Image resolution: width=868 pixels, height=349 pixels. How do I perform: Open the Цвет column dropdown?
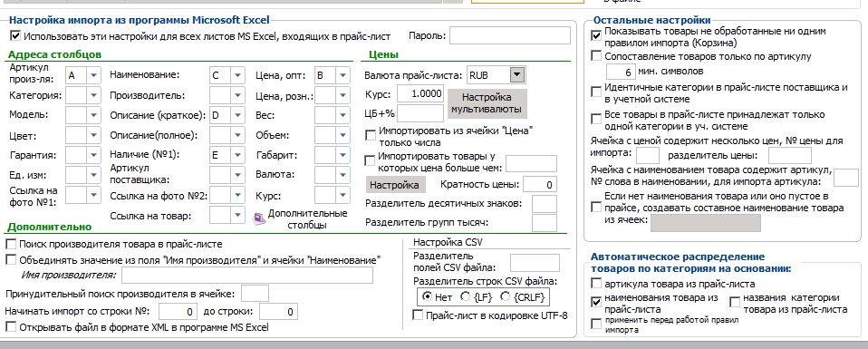tap(93, 135)
